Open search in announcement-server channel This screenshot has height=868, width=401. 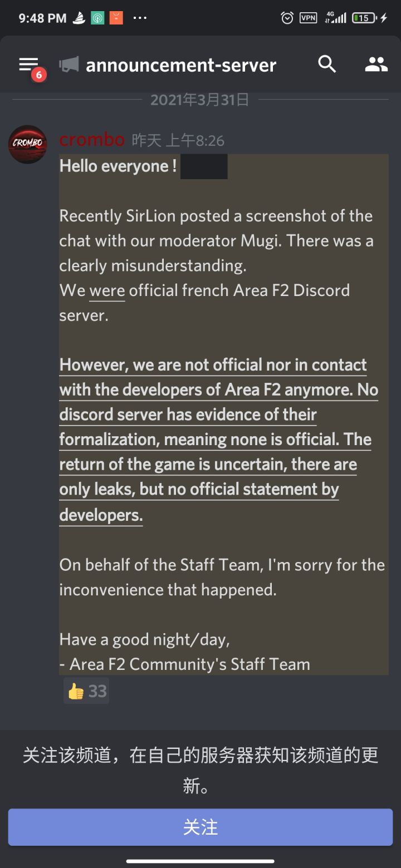(x=327, y=65)
